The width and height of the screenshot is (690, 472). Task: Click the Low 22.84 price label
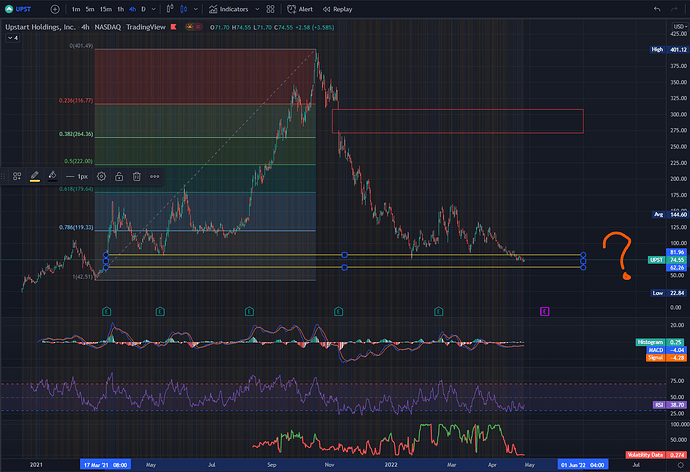tap(670, 293)
